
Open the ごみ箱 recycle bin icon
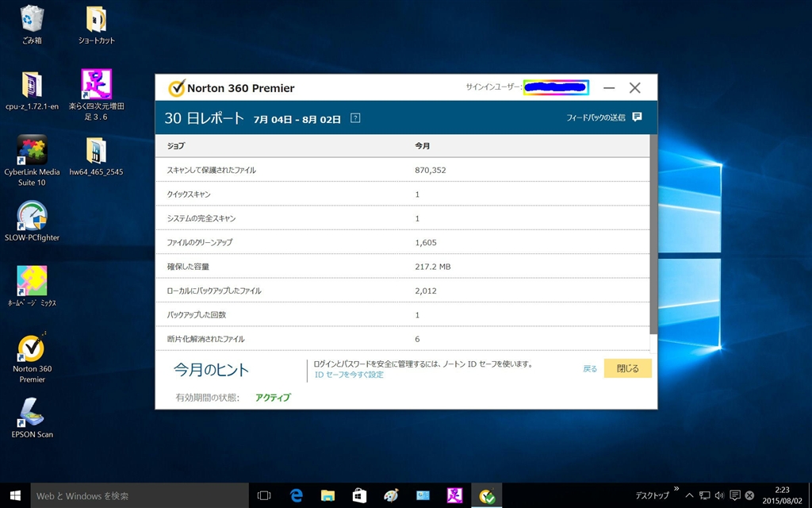[x=32, y=19]
